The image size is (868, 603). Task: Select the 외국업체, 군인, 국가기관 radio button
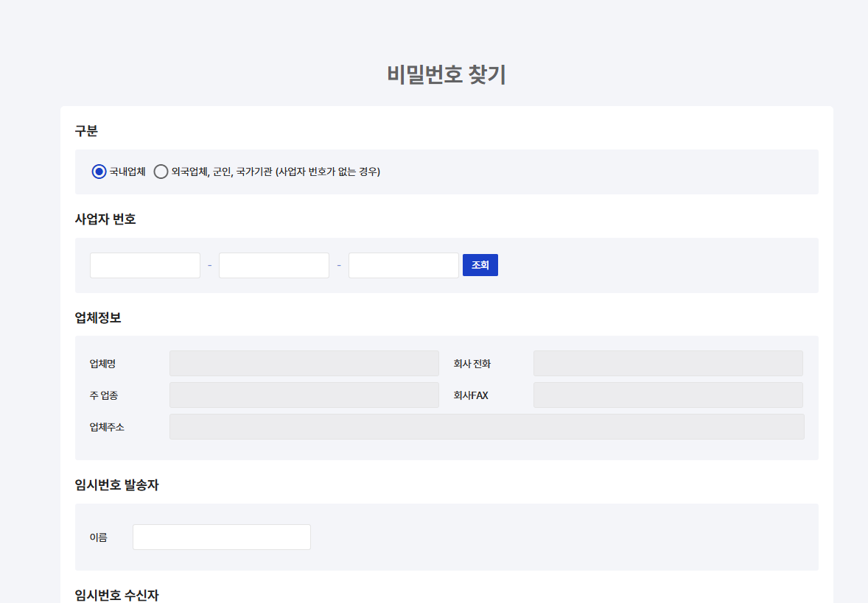160,172
